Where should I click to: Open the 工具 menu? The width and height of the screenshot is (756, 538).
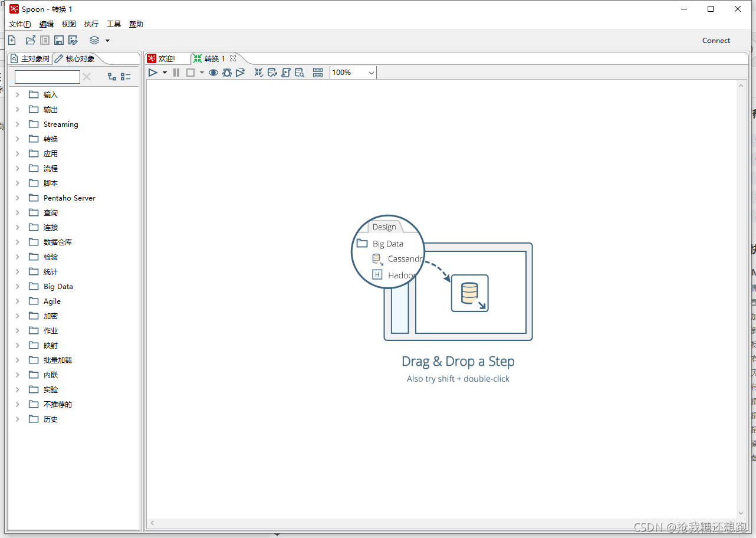tap(114, 24)
